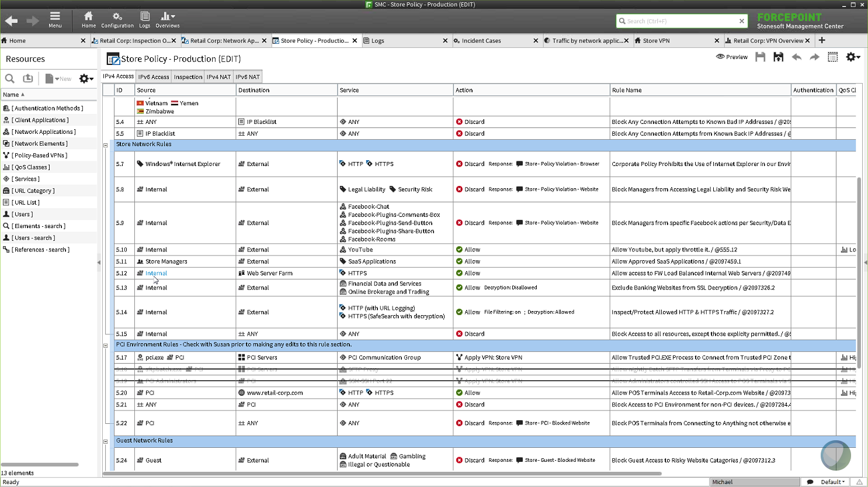Open policy editor tools gear dropdown
The image size is (868, 487).
(853, 57)
